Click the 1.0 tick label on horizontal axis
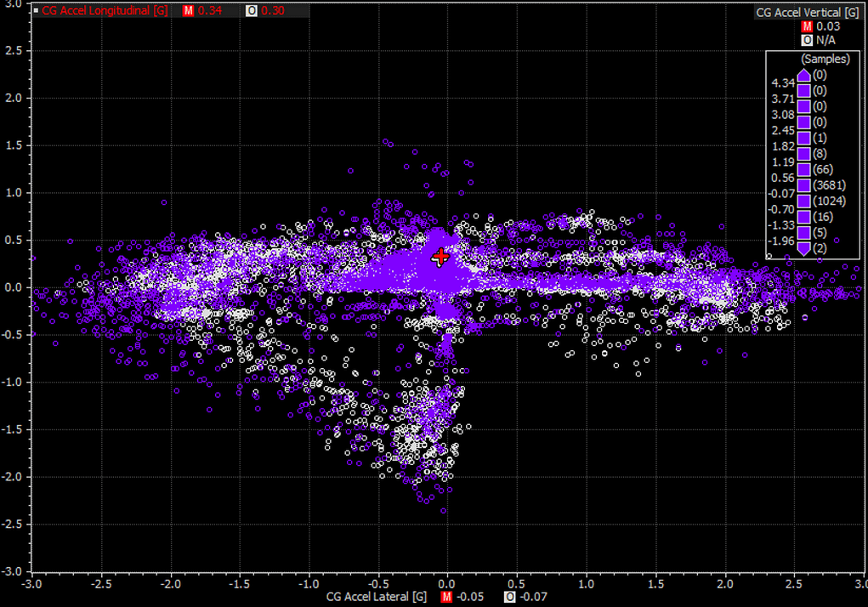Screen dimensions: 868x607 [587, 584]
